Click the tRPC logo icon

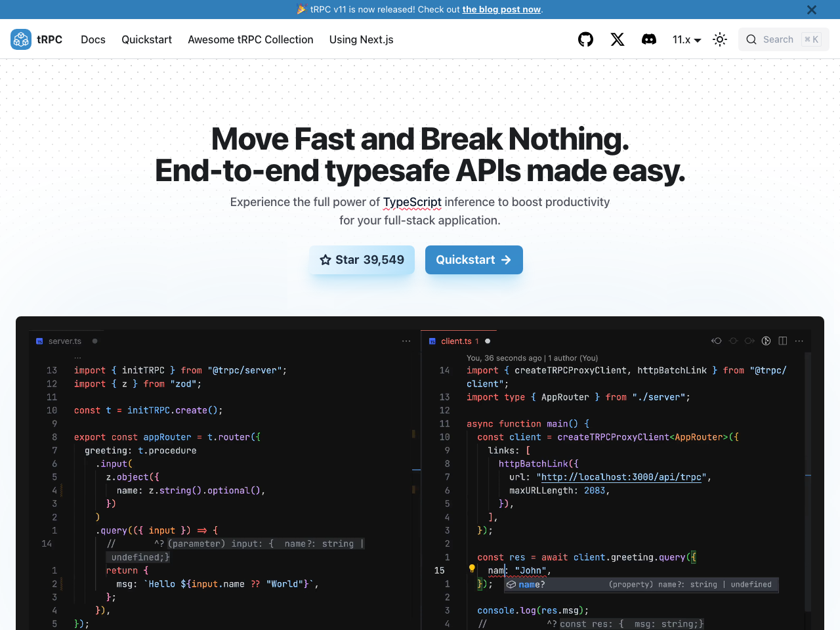click(21, 39)
